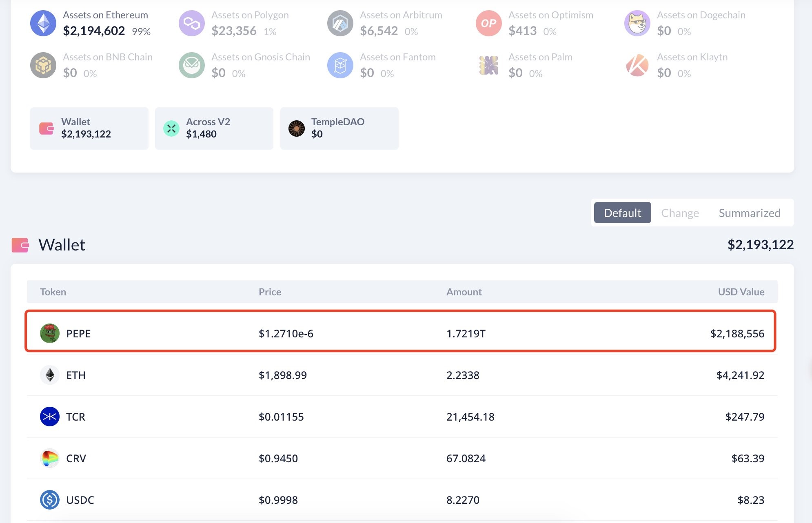Viewport: 812px width, 523px height.
Task: Click CRV USD value $63.39
Action: (x=748, y=458)
